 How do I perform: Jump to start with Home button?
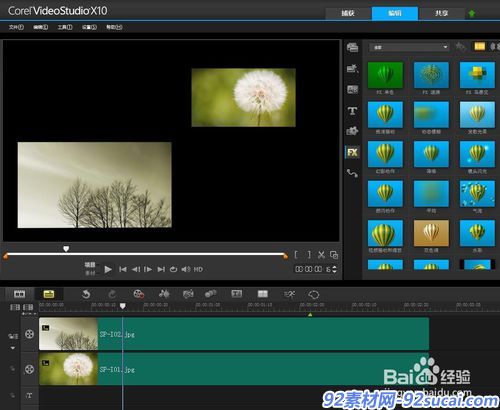coord(123,269)
